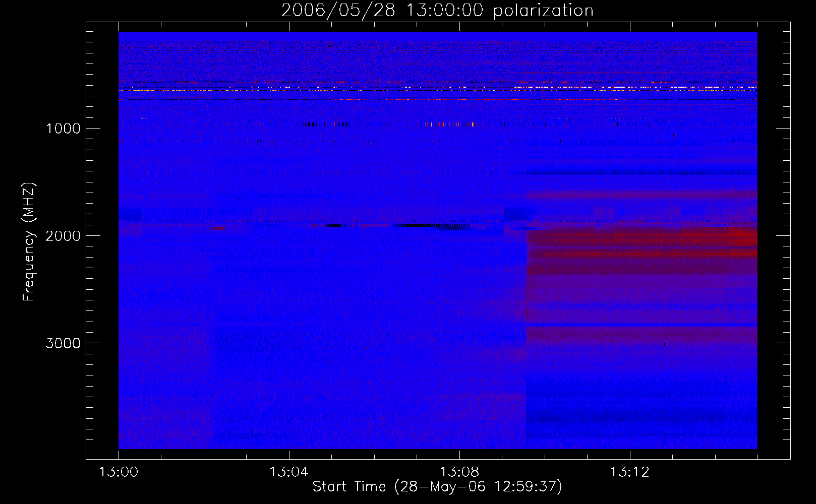Click the 'Frequency (MHZ)' axis label
816x504 pixels.
coord(29,242)
